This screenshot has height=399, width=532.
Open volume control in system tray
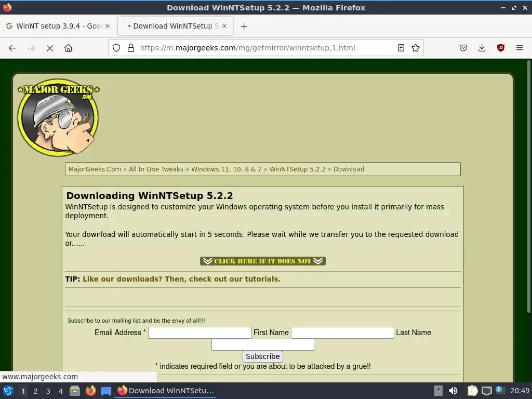pos(453,391)
